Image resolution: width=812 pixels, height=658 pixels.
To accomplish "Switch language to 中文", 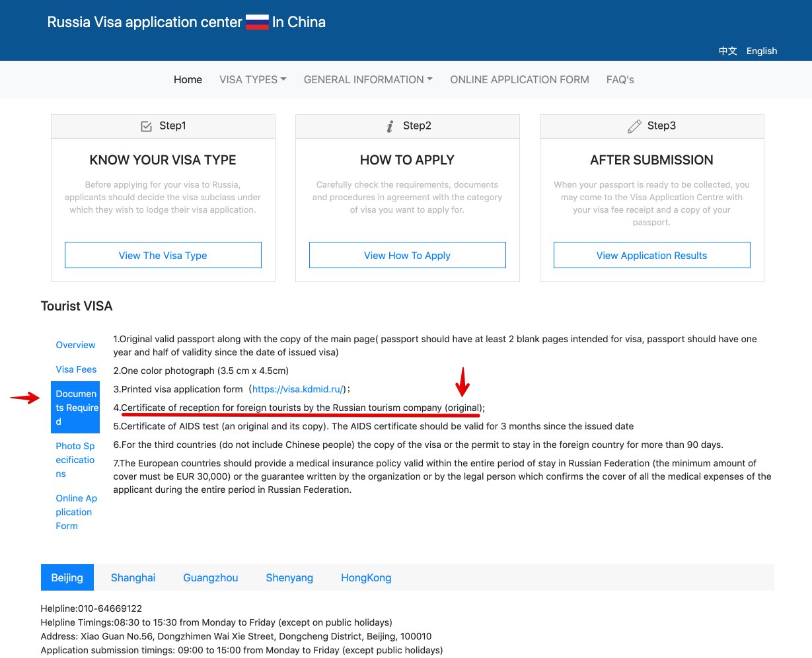I will (728, 51).
